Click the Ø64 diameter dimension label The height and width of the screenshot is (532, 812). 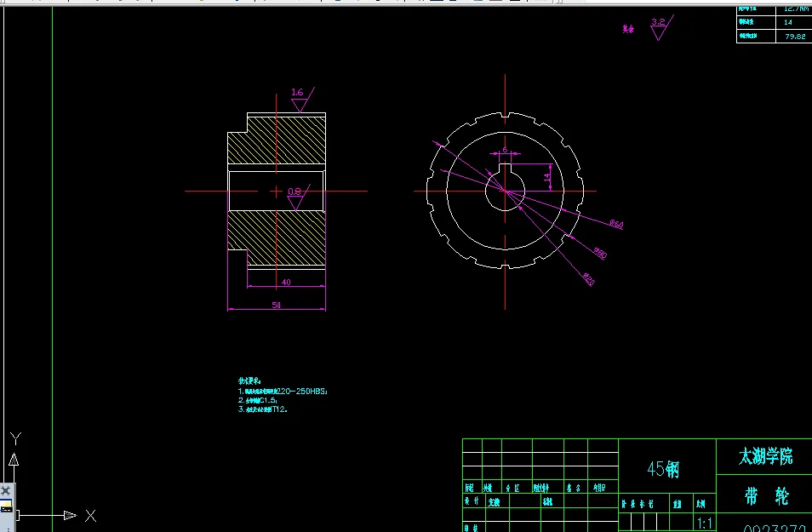[x=616, y=224]
